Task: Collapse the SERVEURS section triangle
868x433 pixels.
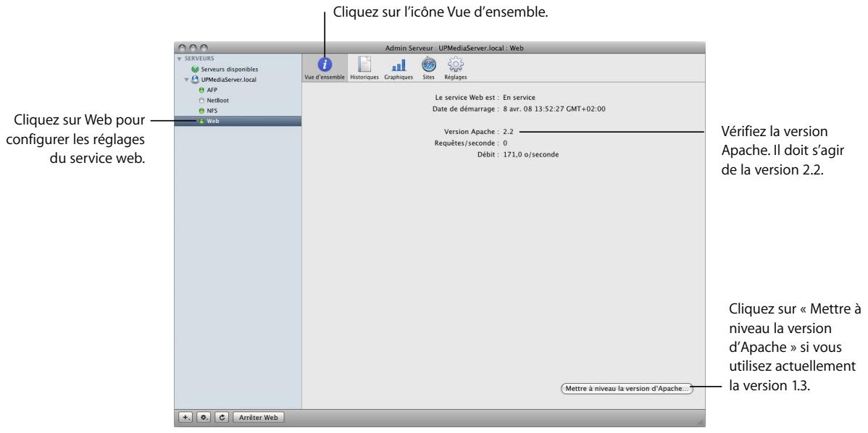Action: pyautogui.click(x=180, y=59)
